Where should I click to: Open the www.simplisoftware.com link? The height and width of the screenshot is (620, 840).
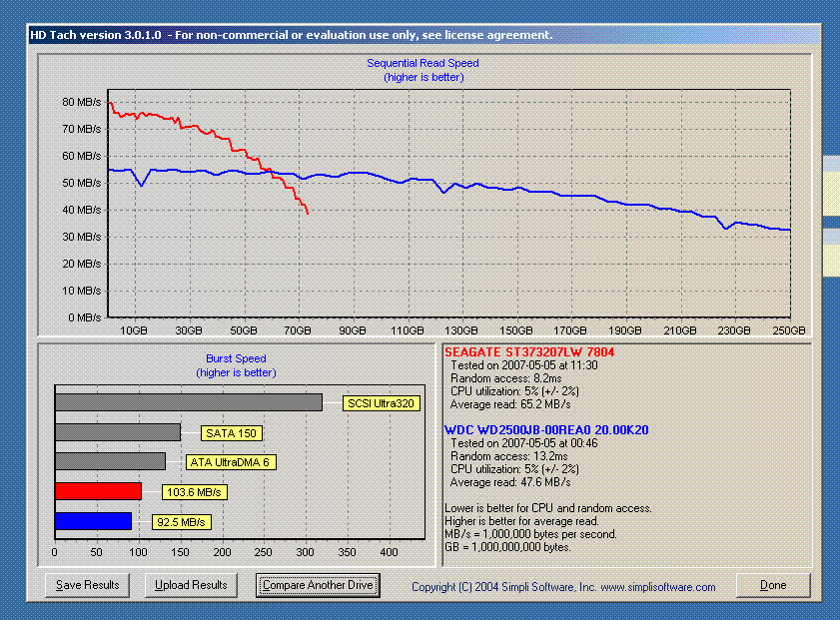(x=658, y=587)
